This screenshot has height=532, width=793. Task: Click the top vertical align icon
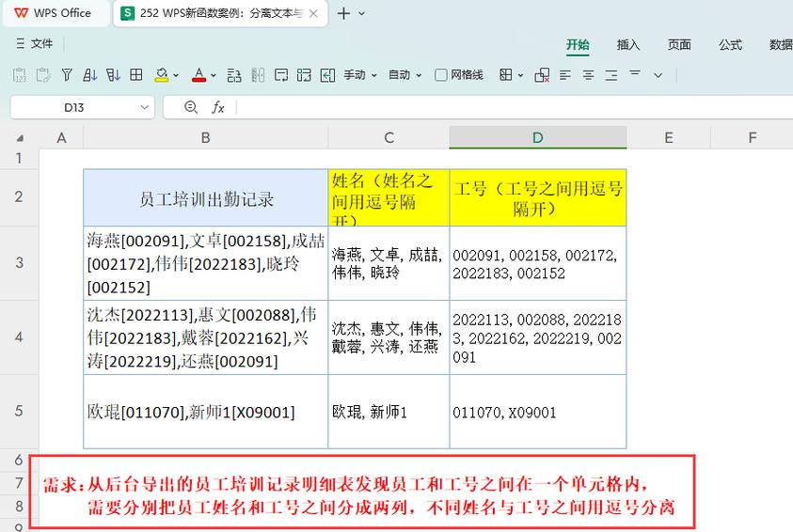tap(635, 73)
